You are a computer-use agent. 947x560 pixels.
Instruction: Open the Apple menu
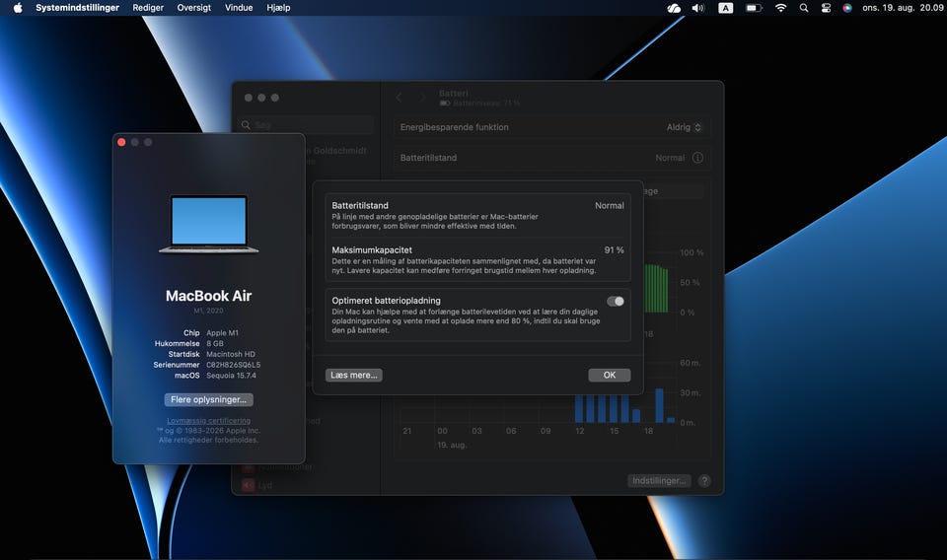(18, 8)
